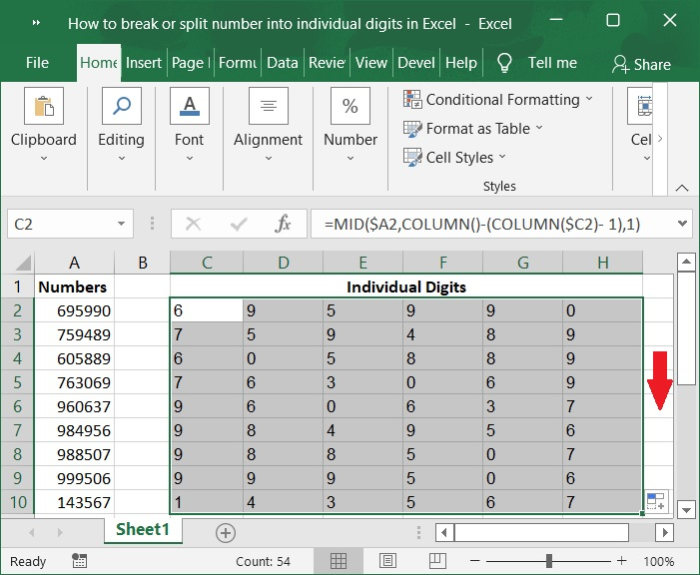Click the Insert Function fx icon
700x575 pixels.
(283, 224)
